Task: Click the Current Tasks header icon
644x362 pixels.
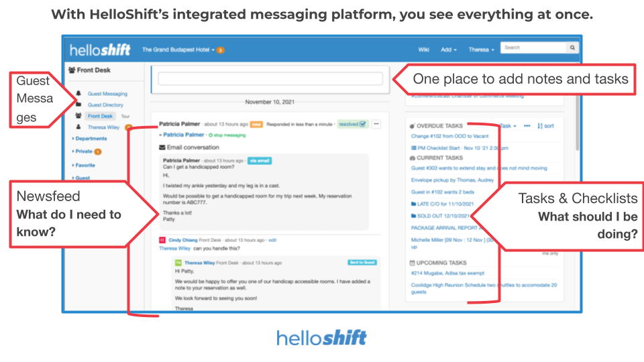Action: [x=412, y=158]
